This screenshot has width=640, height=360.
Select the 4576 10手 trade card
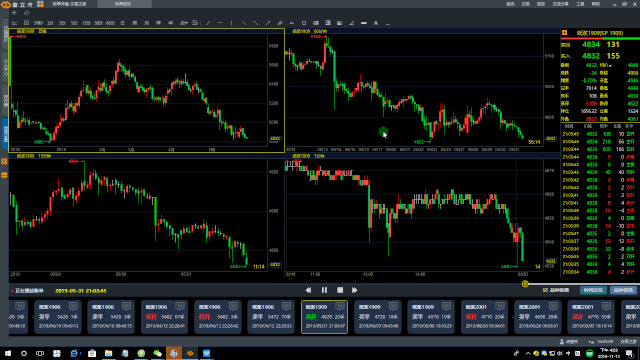tap(431, 317)
